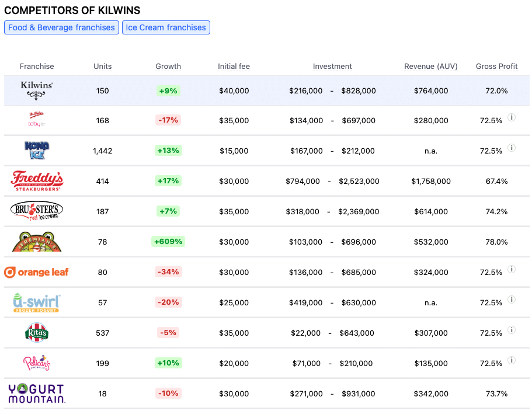
Task: Click info icon in TCBY gross profit
Action: (x=512, y=117)
